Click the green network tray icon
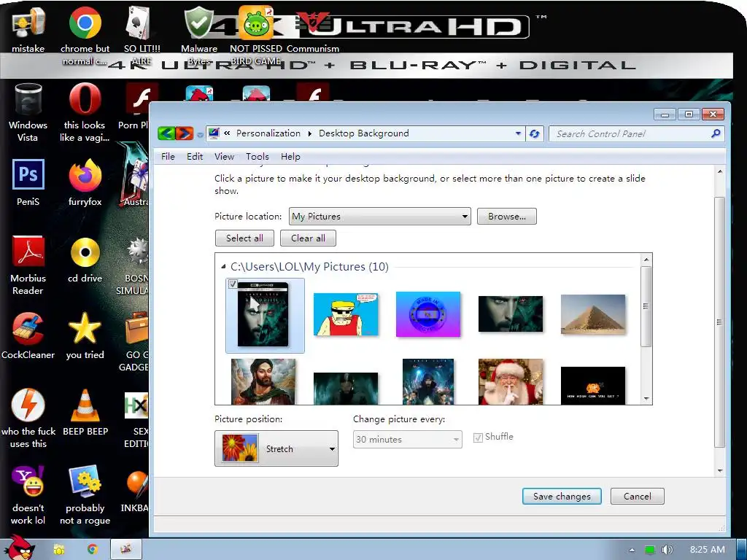This screenshot has width=747, height=560. coord(650,550)
